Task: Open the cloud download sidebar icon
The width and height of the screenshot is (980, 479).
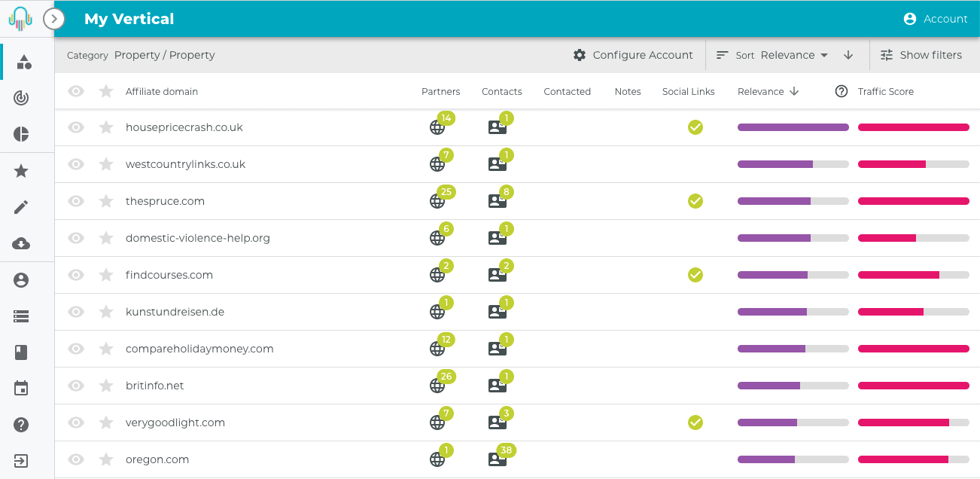Action: pos(21,243)
